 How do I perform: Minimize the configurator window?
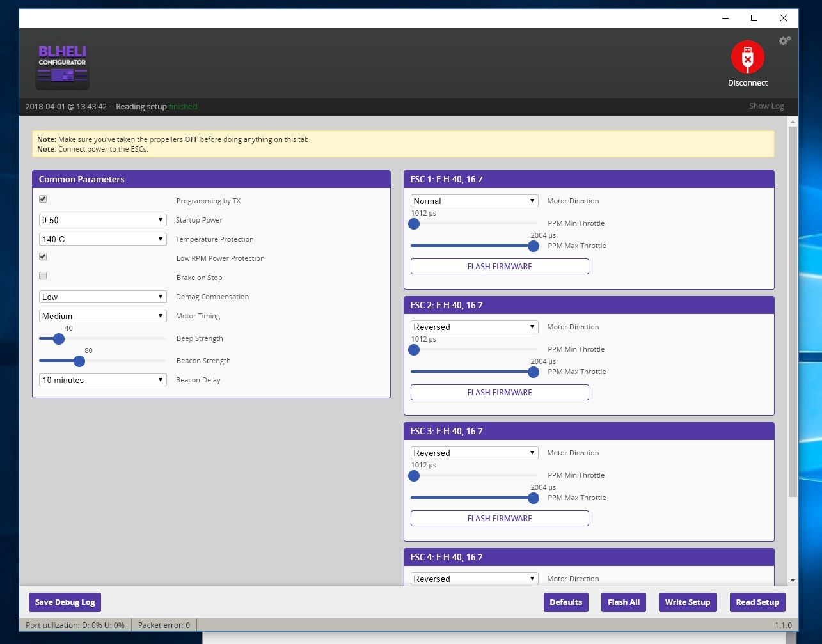[x=725, y=18]
